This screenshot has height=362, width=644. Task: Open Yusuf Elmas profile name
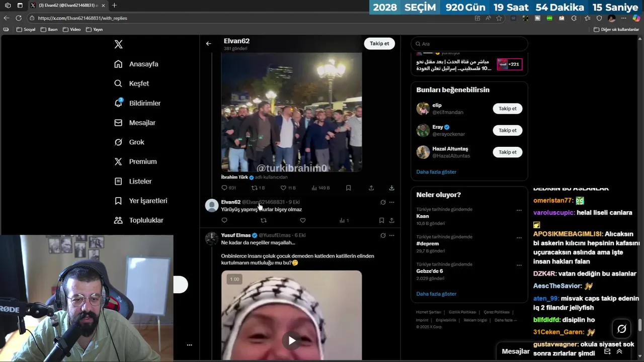pos(236,235)
